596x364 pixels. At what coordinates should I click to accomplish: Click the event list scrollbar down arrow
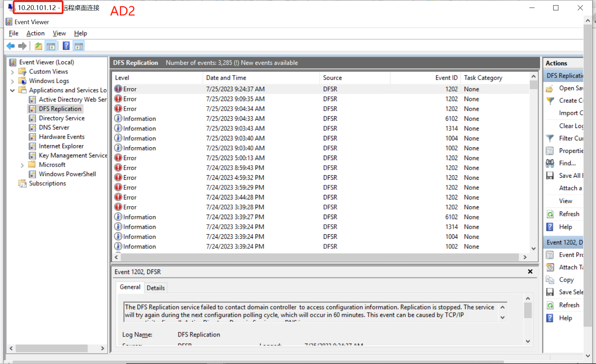(534, 248)
